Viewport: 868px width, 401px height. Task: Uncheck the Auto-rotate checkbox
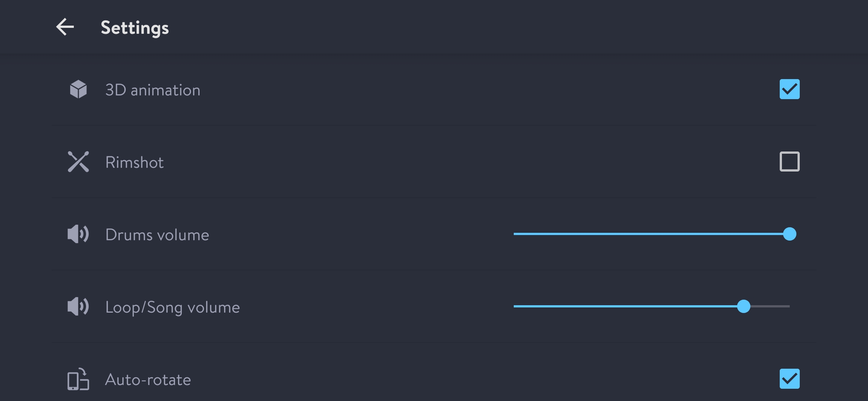[789, 379]
